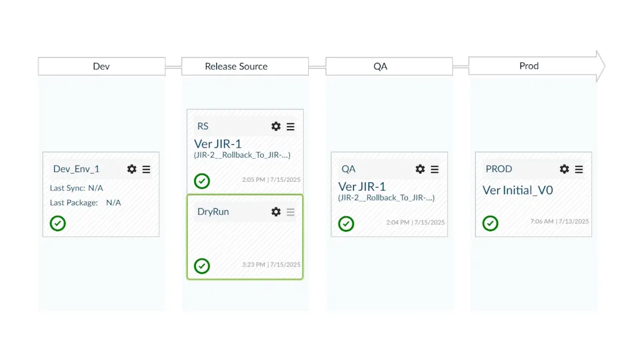Click the success status icon on the RS card
This screenshot has height=362, width=644.
[202, 181]
